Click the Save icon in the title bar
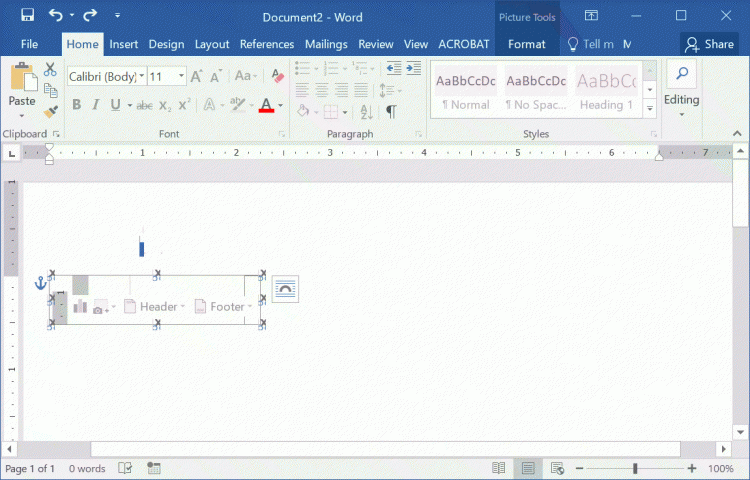The width and height of the screenshot is (750, 480). (27, 16)
